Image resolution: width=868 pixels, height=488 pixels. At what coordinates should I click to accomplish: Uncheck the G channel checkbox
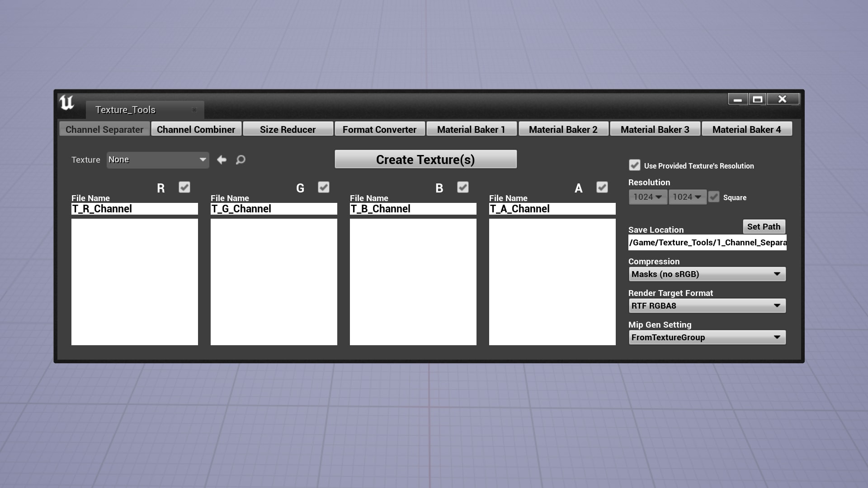coord(323,187)
